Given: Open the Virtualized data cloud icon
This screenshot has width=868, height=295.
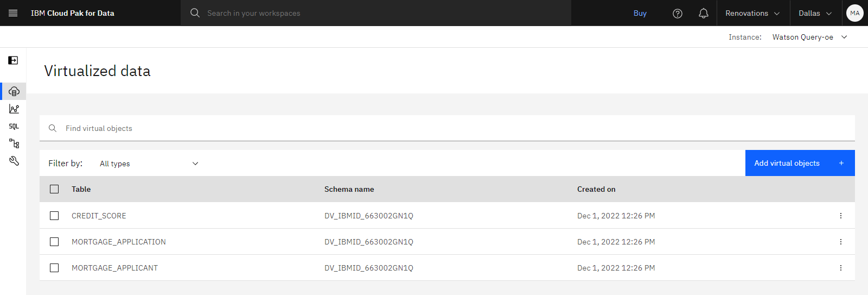Looking at the screenshot, I should tap(14, 91).
